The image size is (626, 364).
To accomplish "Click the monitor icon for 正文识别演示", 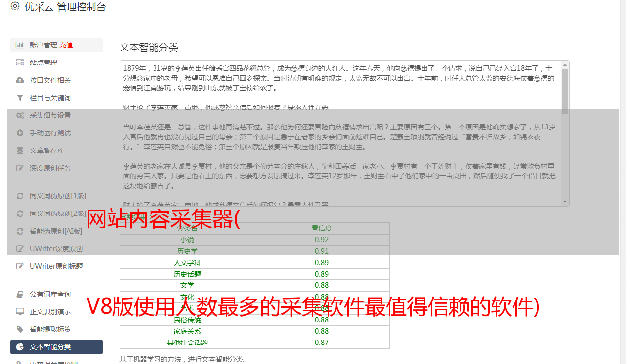I will 20,312.
